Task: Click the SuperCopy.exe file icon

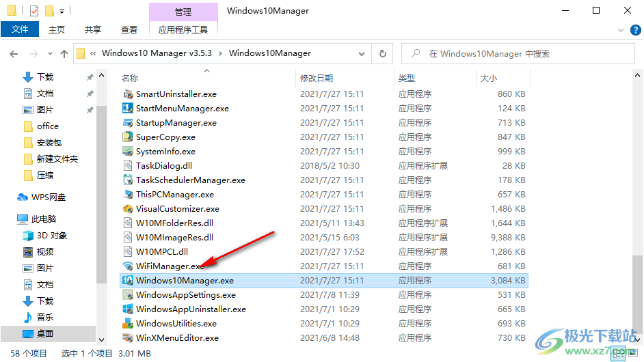Action: 128,137
